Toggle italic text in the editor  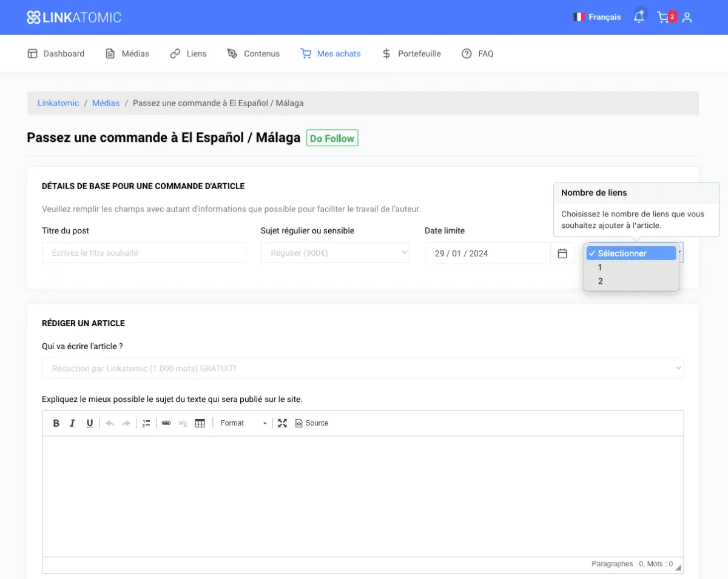coord(73,423)
